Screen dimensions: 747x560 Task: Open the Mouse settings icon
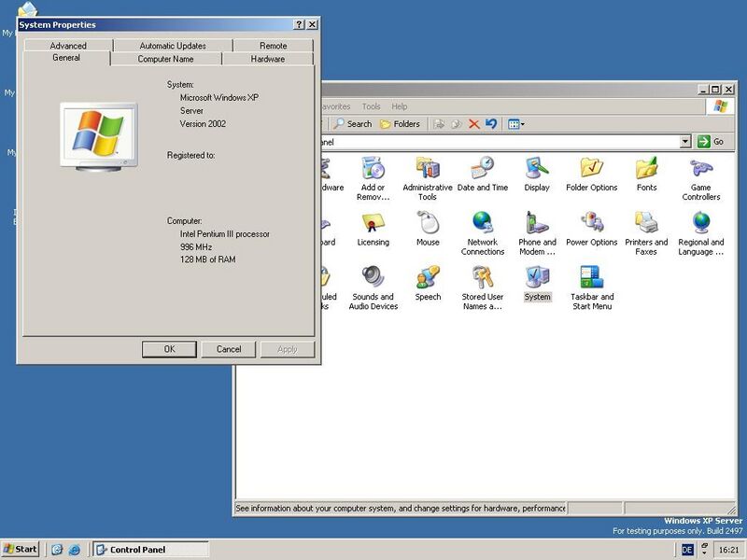point(428,224)
